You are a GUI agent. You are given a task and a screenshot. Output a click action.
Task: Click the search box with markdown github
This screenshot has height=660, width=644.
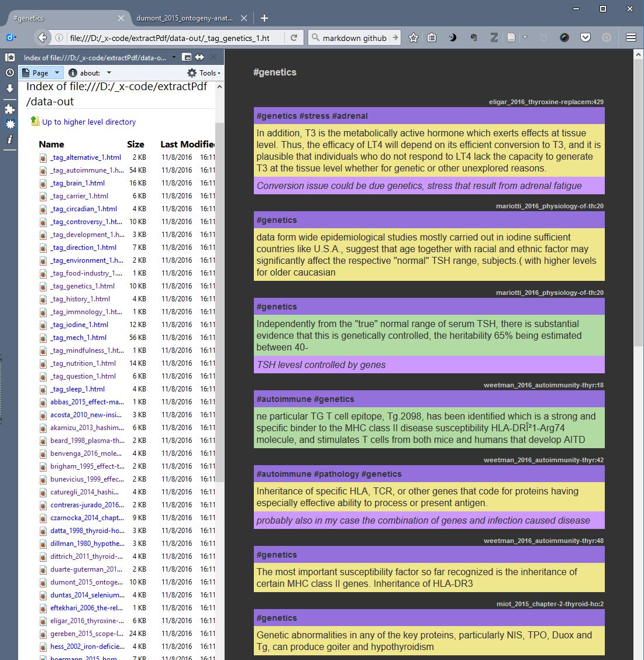coord(354,38)
